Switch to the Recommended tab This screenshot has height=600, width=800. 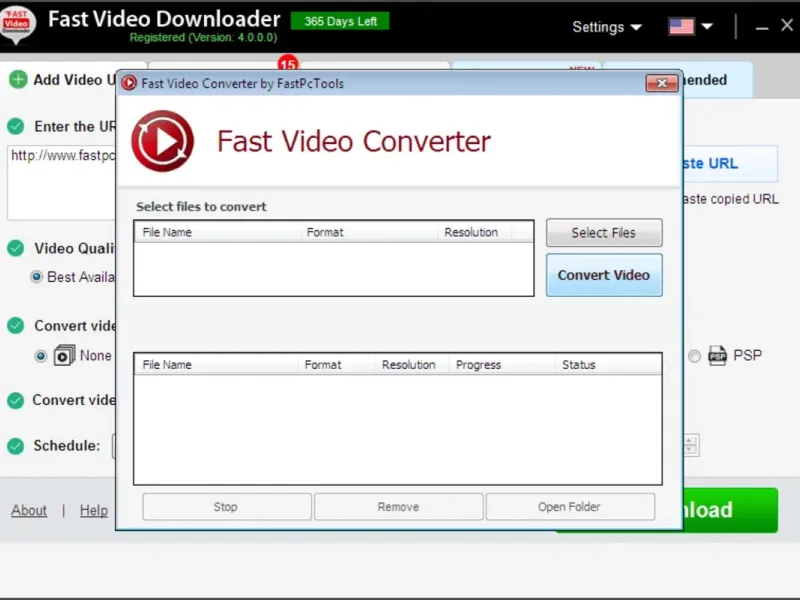pos(717,80)
